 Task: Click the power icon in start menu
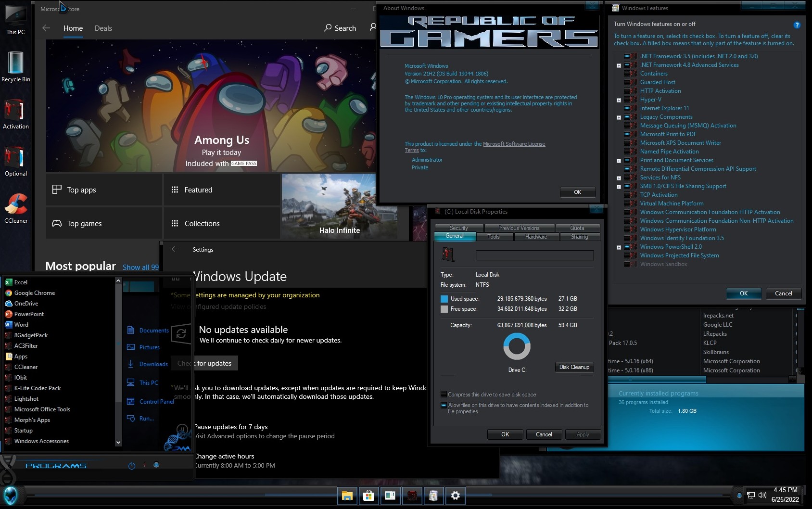pyautogui.click(x=132, y=466)
